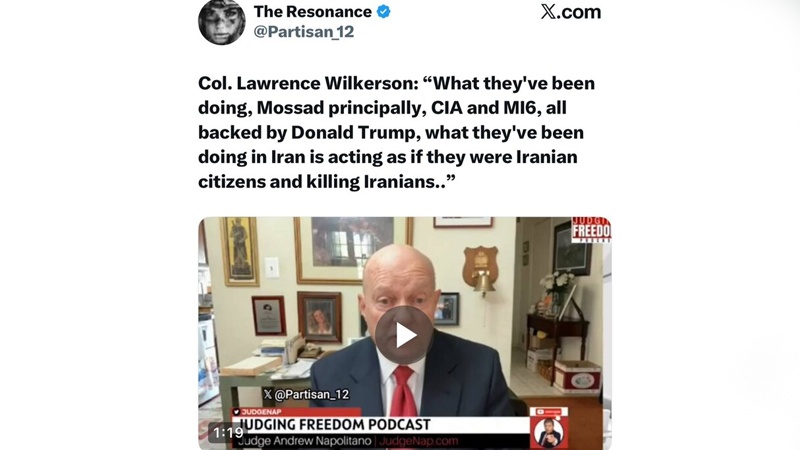Open the X.com logo link
Viewport: 800px width, 450px height.
[x=570, y=12]
